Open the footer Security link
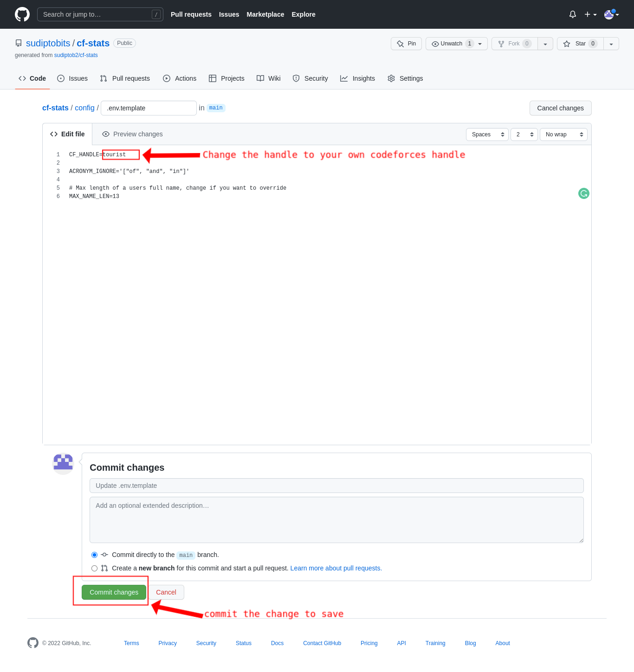 (x=206, y=643)
